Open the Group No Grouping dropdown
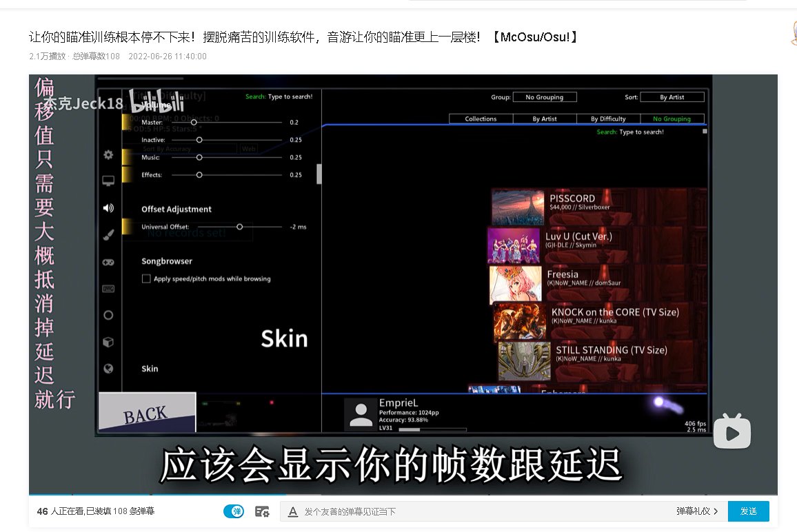Screen dimensions: 797x532 [545, 97]
